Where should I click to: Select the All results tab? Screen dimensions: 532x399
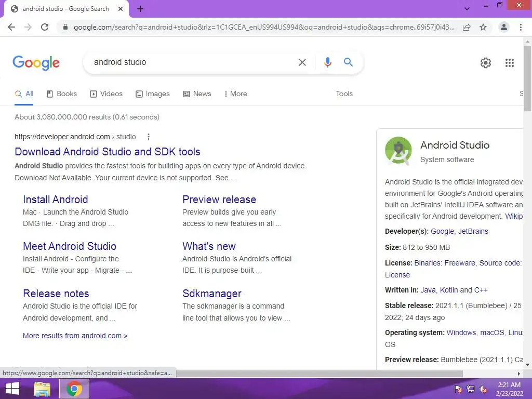[x=24, y=94]
